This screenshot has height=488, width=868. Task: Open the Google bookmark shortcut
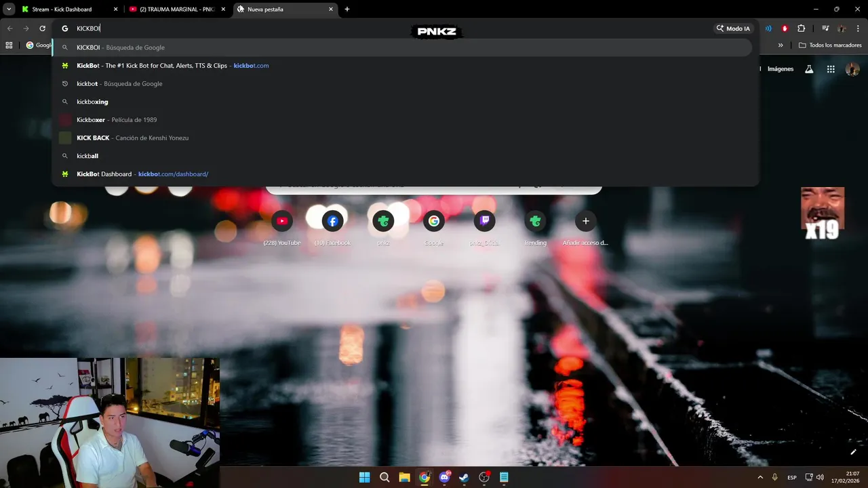pyautogui.click(x=38, y=45)
